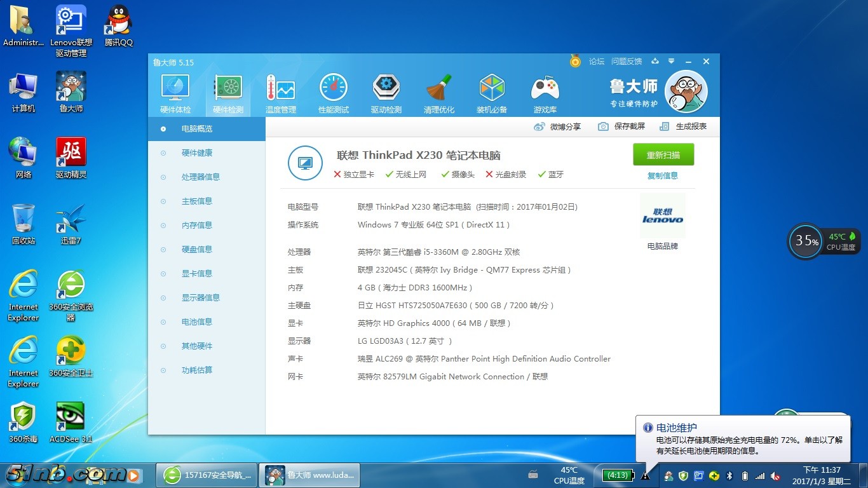Open the 硬件体检 hardware checkup icon
Screen dimensions: 868x488
point(175,94)
